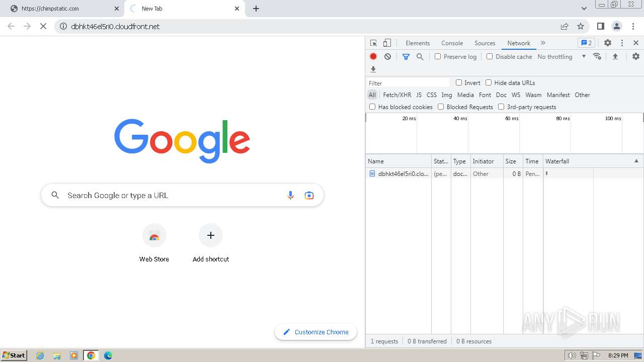The width and height of the screenshot is (644, 362).
Task: Open Network panel settings gear
Action: [636, 56]
